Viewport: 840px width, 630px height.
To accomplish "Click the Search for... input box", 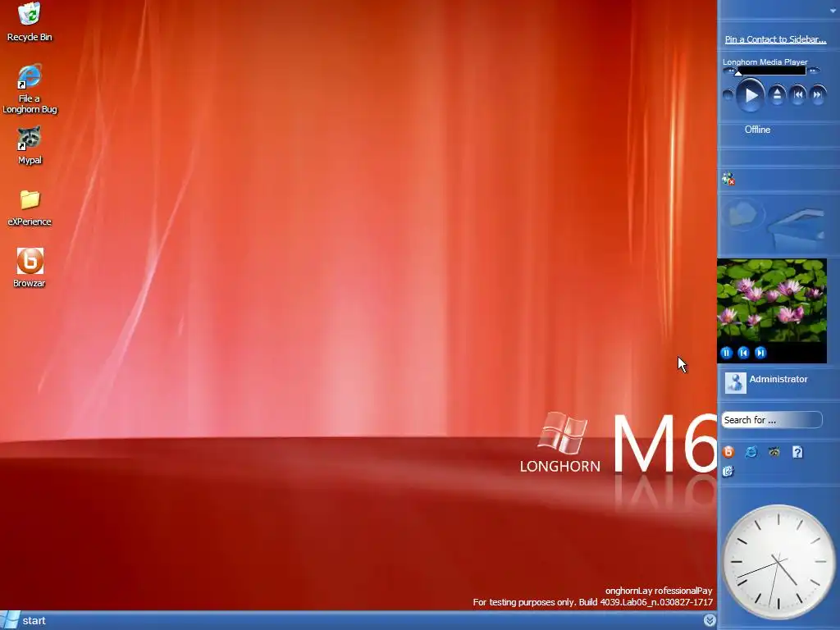I will (x=771, y=420).
